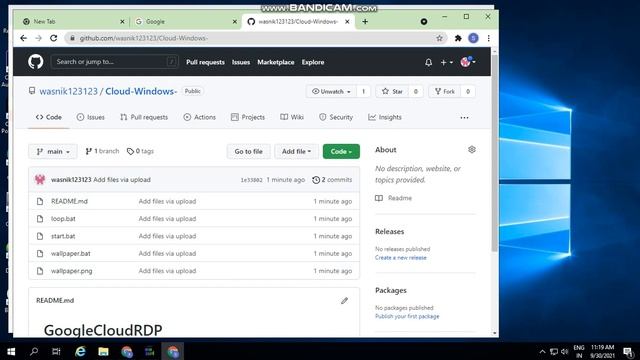The image size is (640, 360).
Task: Bookmark page with star icon
Action: point(439,38)
